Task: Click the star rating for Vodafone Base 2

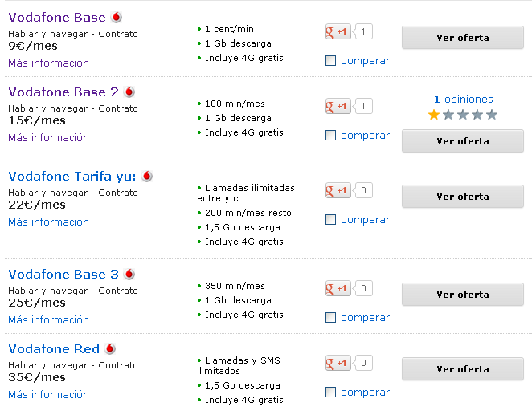Action: [463, 115]
